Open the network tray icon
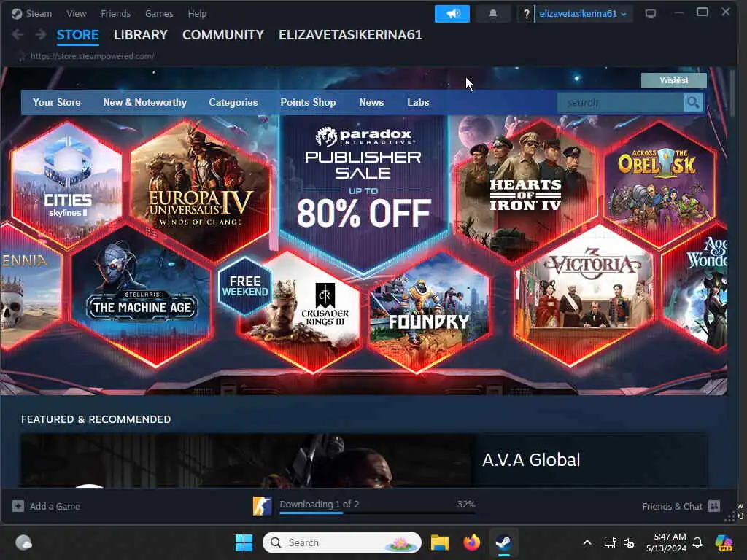Viewport: 747px width, 560px height. pos(610,542)
